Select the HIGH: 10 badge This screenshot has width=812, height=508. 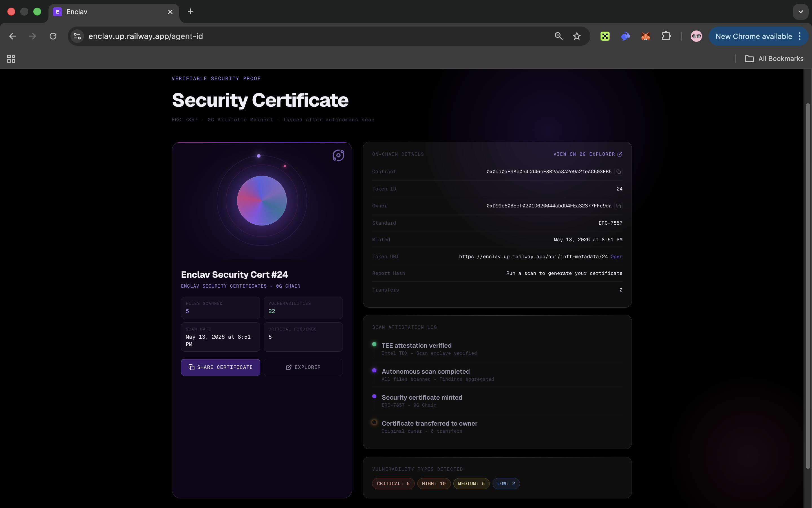[434, 484]
